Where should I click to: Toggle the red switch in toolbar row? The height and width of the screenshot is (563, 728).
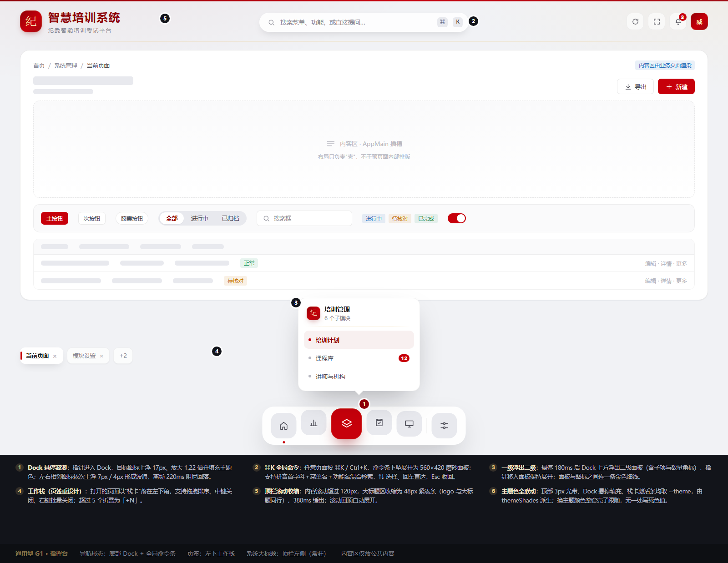pyautogui.click(x=457, y=218)
